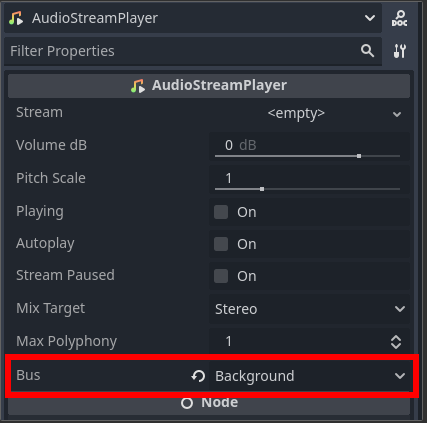Click the Node circle icon

[x=187, y=403]
